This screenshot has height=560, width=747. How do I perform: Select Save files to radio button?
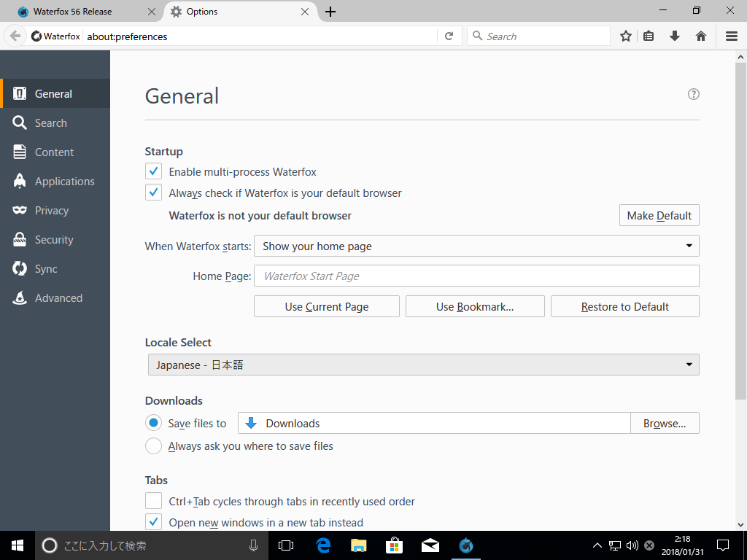pos(153,423)
